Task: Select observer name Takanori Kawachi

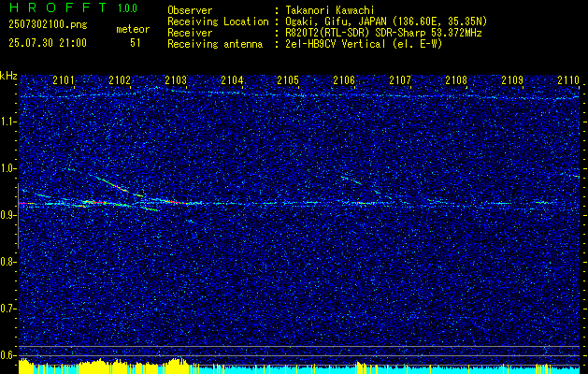Action: [330, 10]
